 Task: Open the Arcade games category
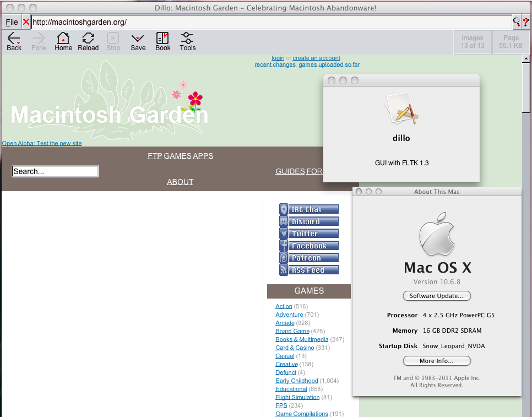(285, 323)
